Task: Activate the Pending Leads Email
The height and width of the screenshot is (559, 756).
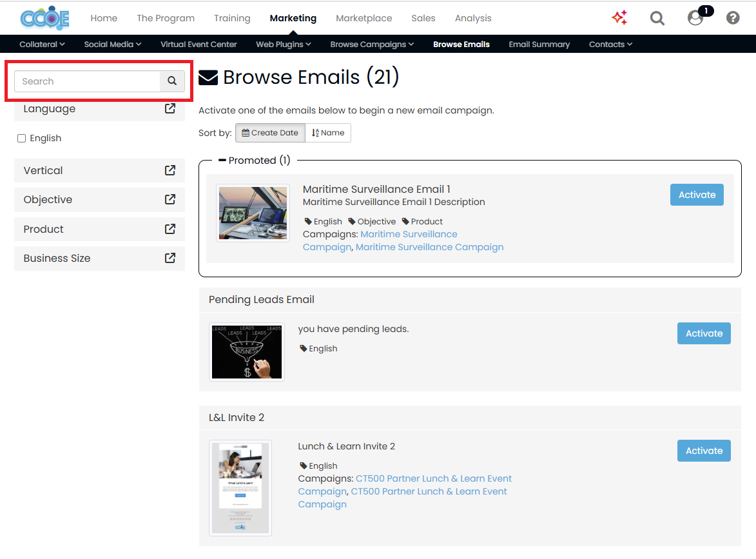Action: (x=704, y=333)
